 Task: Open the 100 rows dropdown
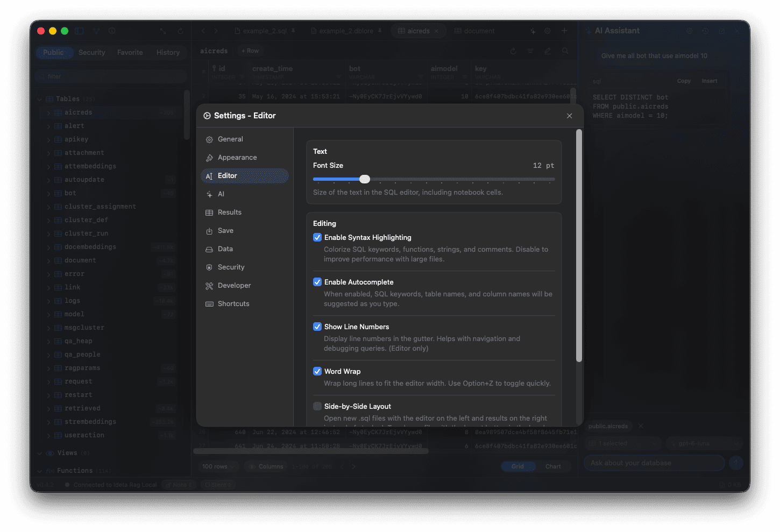[218, 466]
